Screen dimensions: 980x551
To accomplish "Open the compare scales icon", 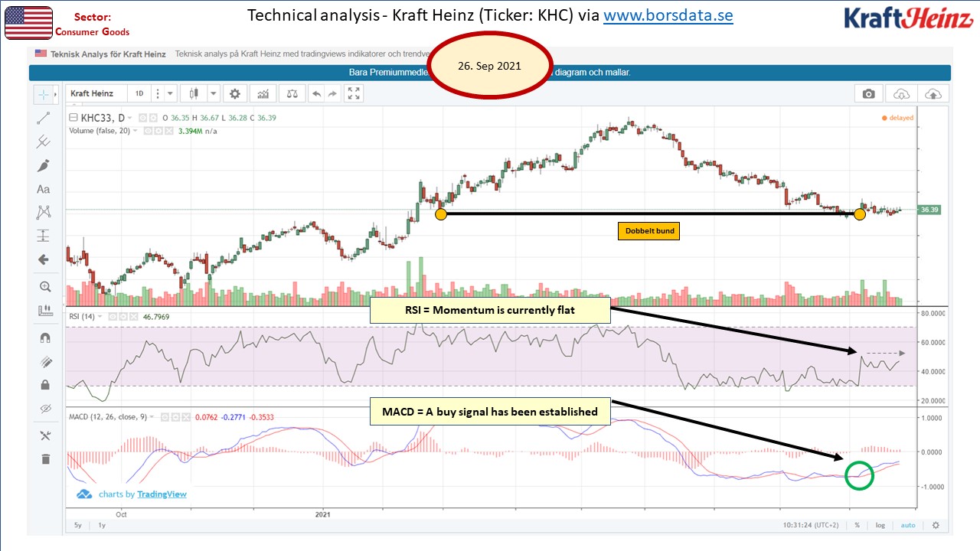I will 291,93.
